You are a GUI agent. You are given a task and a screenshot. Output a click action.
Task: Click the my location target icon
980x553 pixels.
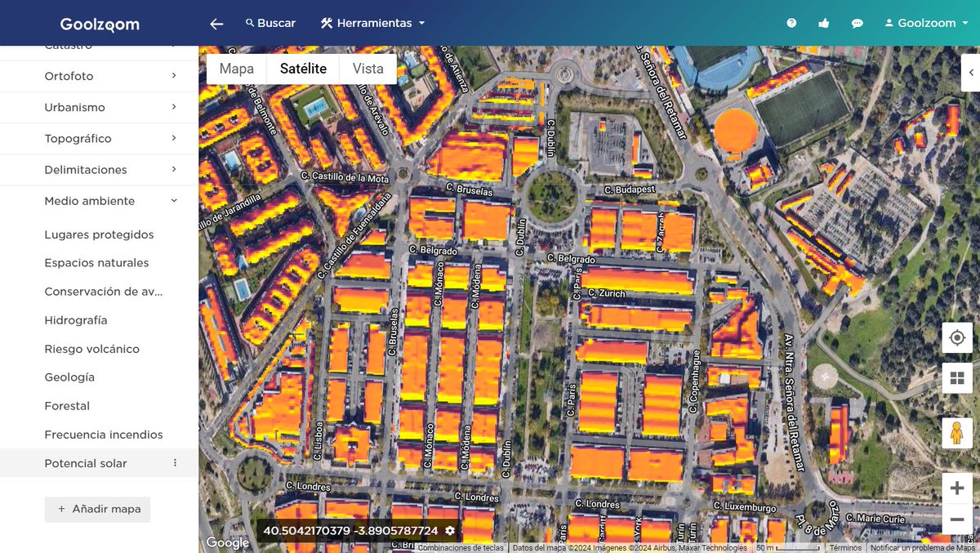click(x=957, y=337)
